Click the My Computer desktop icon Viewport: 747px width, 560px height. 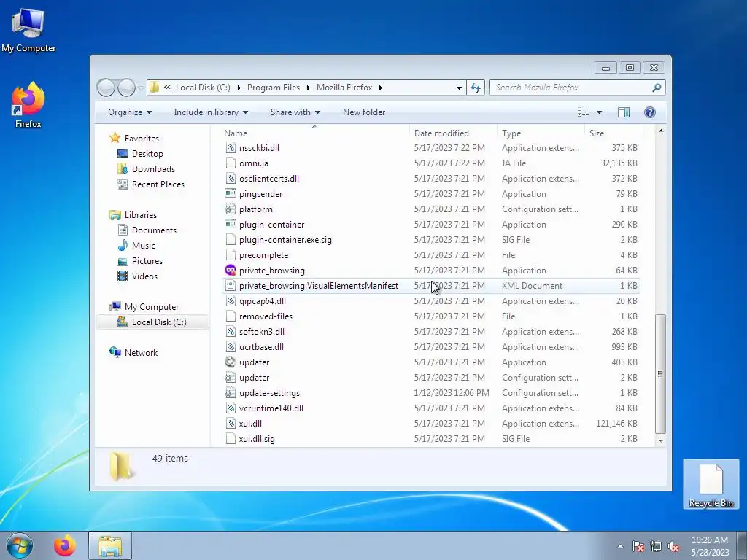pyautogui.click(x=28, y=30)
